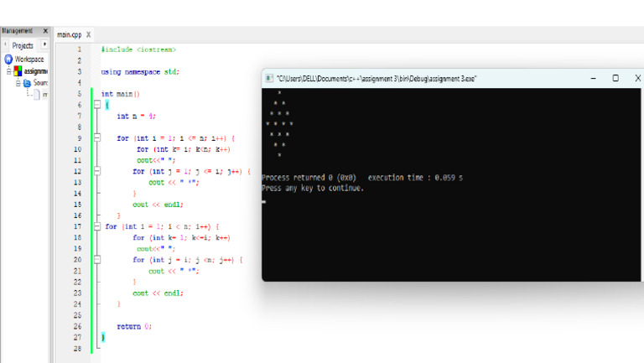Collapse the Sources folder branch
Screen dimensions: 644x363
click(18, 83)
